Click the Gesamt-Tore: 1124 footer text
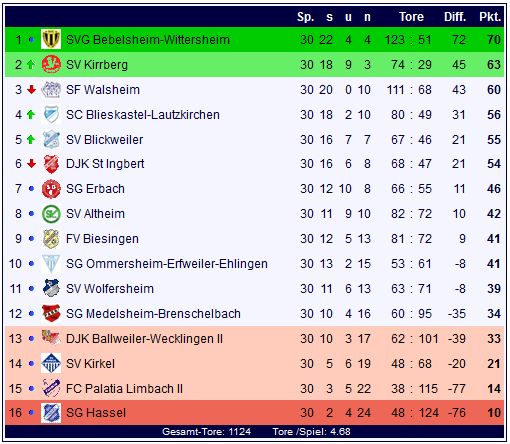The width and height of the screenshot is (510, 444). 206,432
